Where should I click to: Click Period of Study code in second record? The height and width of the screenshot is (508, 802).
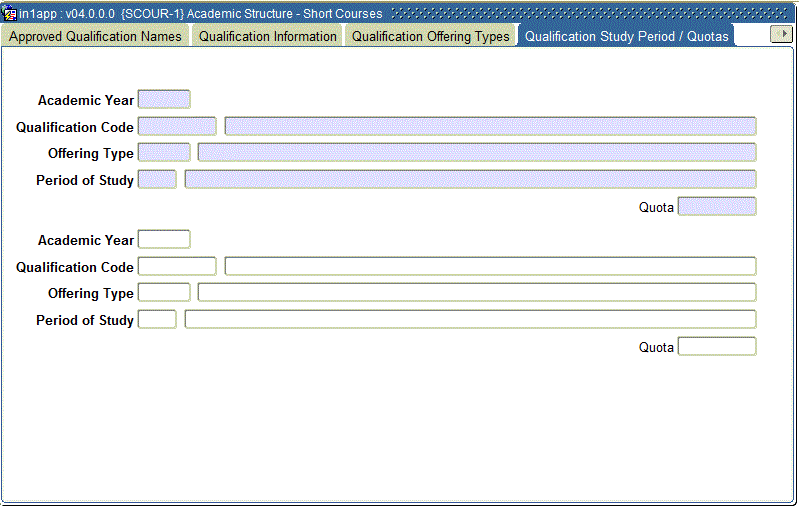[157, 320]
